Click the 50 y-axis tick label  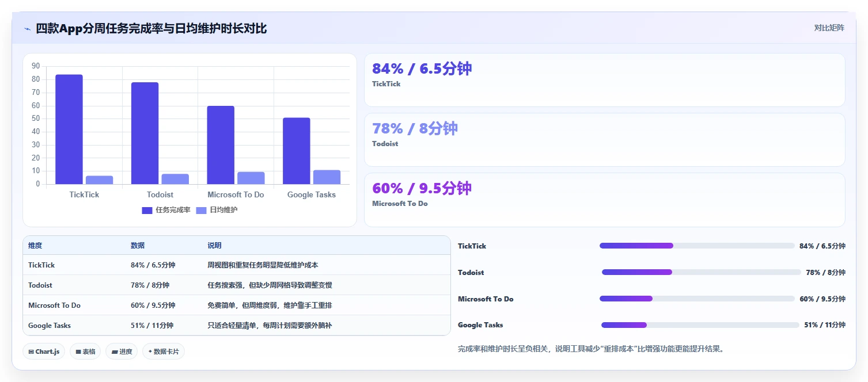(x=36, y=119)
